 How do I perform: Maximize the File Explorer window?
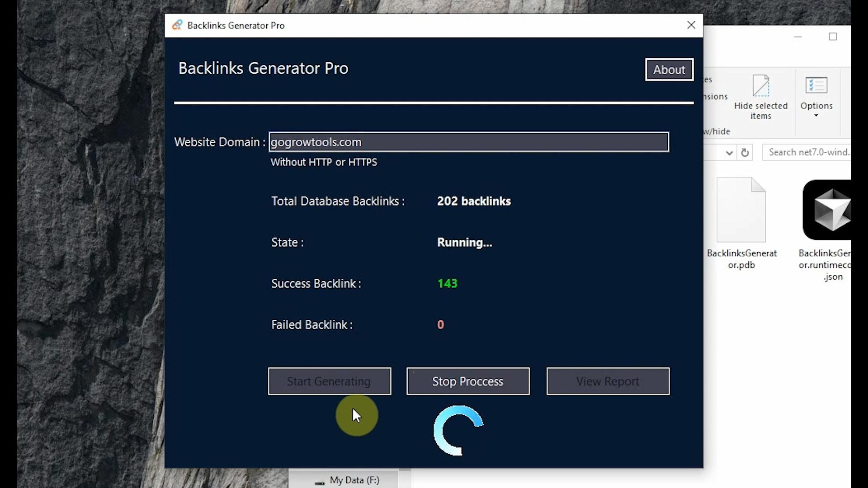[833, 37]
